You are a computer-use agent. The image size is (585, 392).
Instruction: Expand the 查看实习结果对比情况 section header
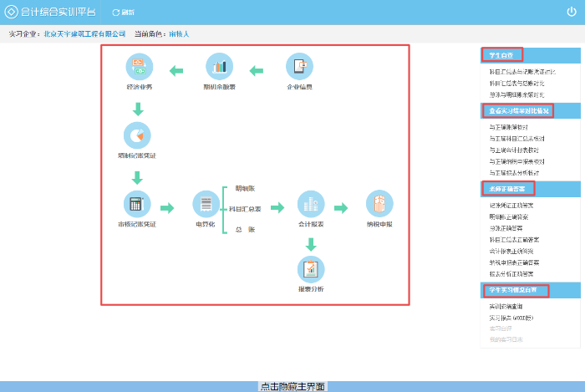517,110
